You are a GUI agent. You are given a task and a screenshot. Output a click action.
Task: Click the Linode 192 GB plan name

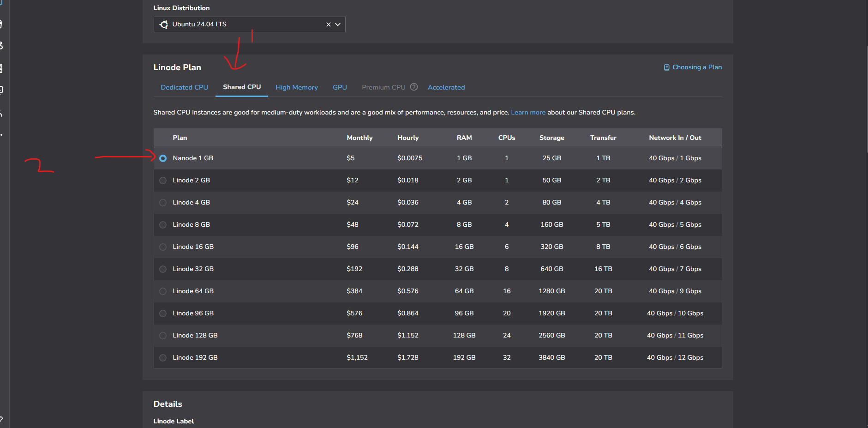(195, 357)
